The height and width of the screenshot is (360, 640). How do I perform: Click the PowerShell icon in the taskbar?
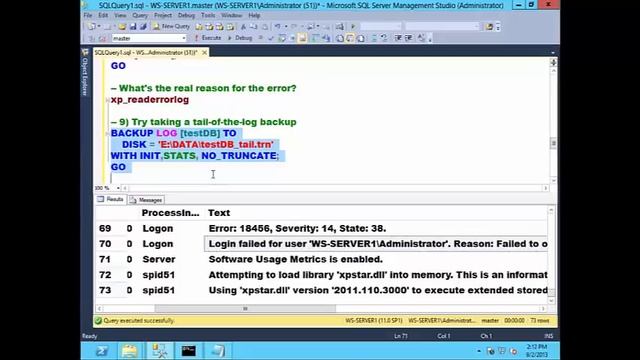coord(102,351)
